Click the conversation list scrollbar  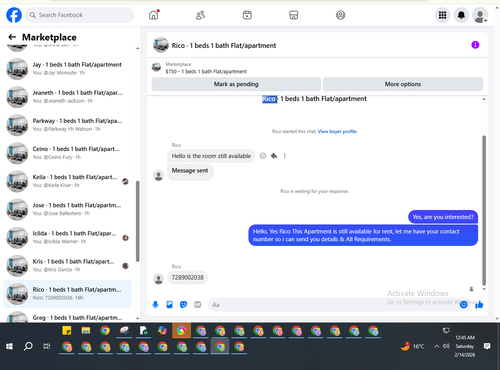click(x=137, y=221)
